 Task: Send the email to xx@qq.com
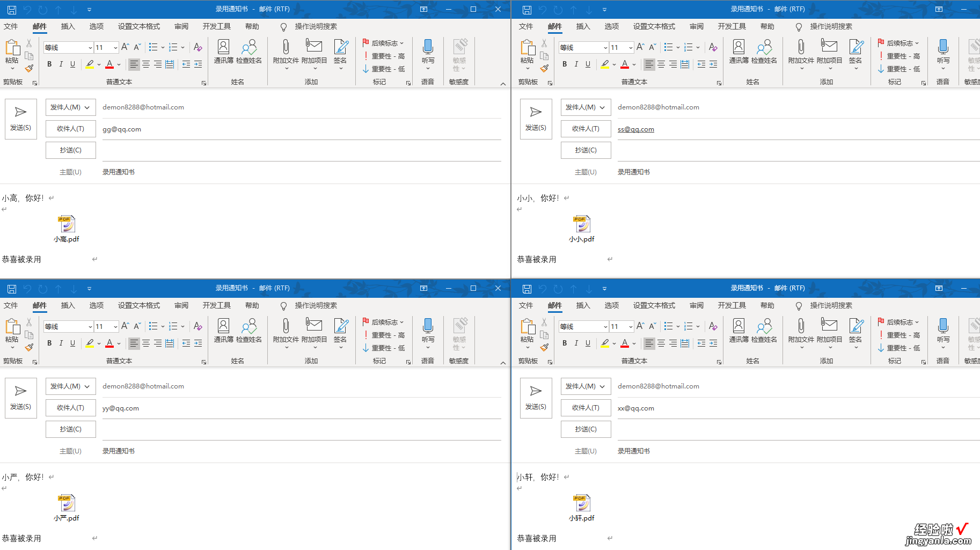[x=536, y=398]
